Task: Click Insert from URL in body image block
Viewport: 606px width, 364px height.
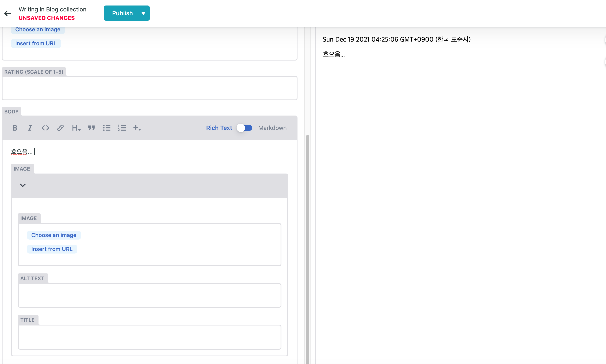Action: point(52,249)
